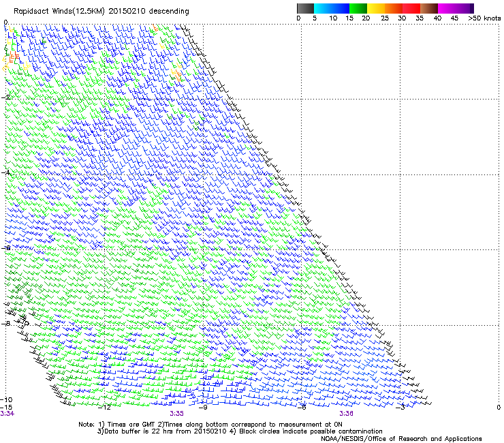Click the green 15-20 knots legend swatch
The height and width of the screenshot is (443, 504).
[x=358, y=8]
